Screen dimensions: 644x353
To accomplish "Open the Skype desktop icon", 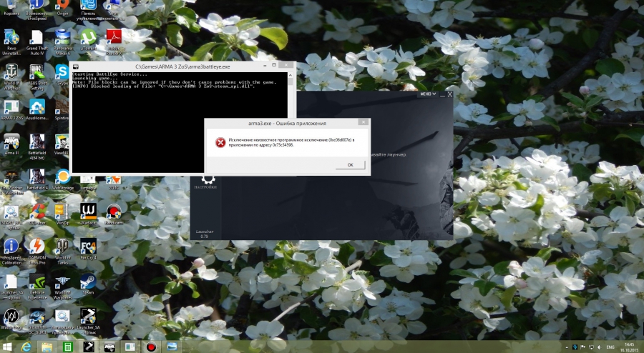I will [62, 75].
